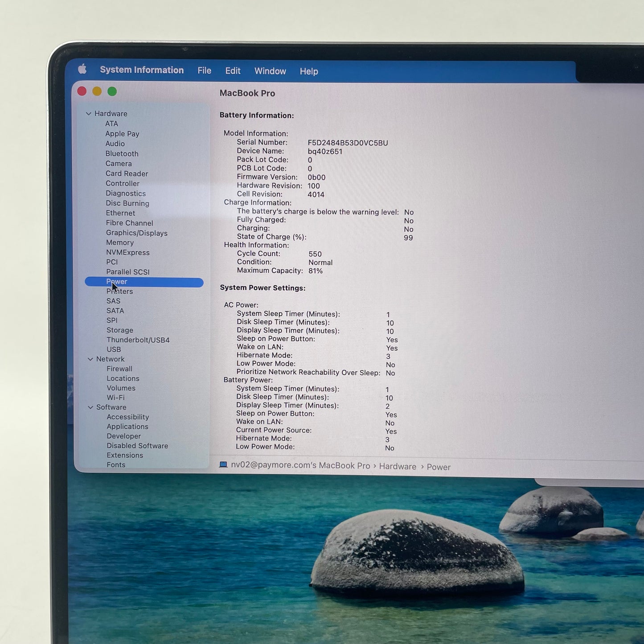Click the device name bq40z651

[x=325, y=152]
